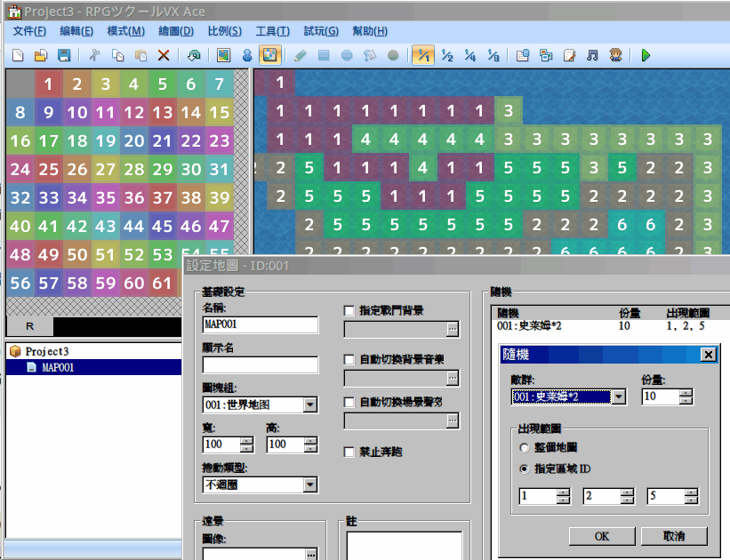Open the Character Generator icon

pyautogui.click(x=615, y=55)
